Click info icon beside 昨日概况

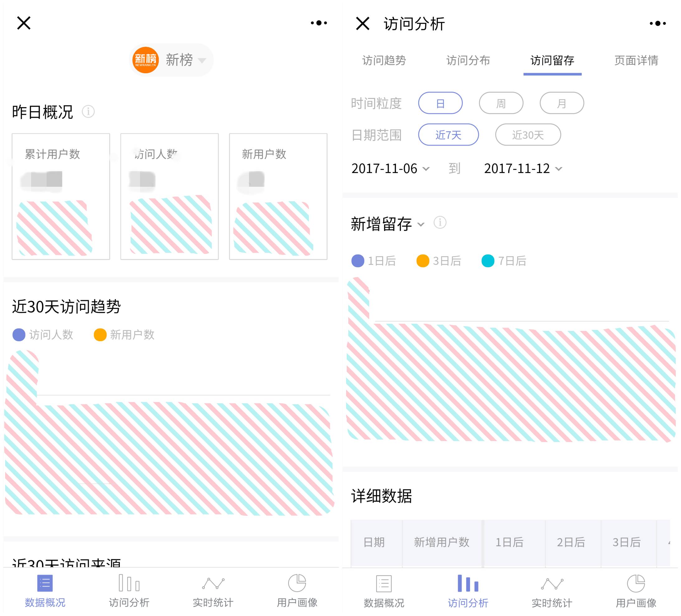point(88,111)
